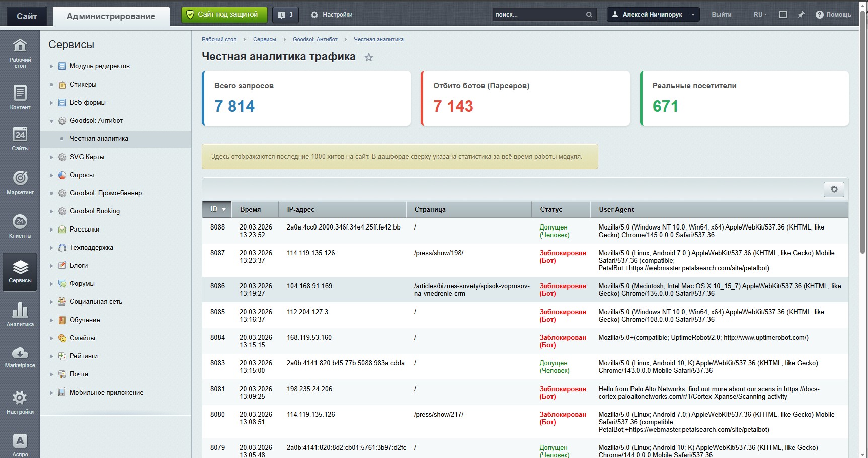Click the Выйти logout link

tap(721, 15)
